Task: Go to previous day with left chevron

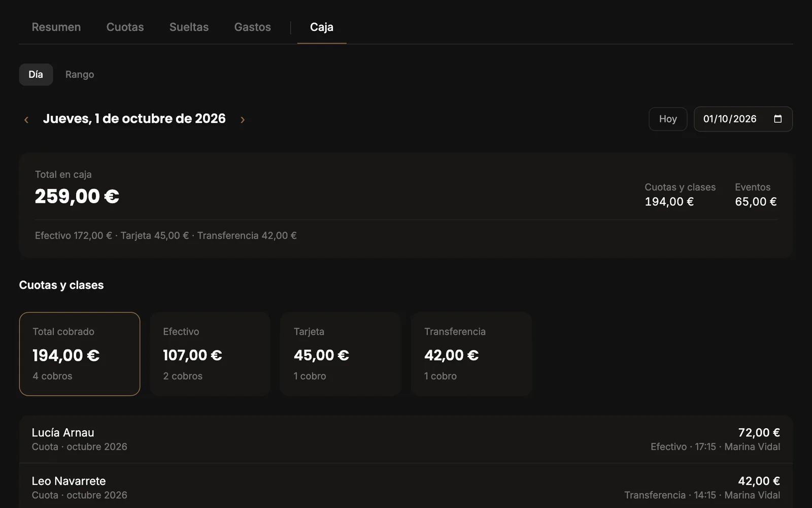Action: tap(26, 119)
